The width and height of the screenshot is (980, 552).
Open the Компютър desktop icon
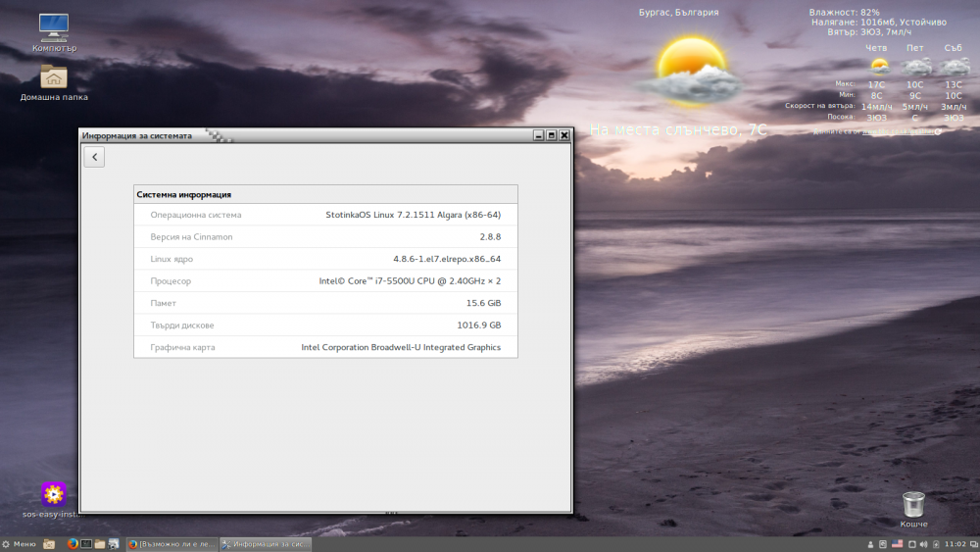click(54, 32)
